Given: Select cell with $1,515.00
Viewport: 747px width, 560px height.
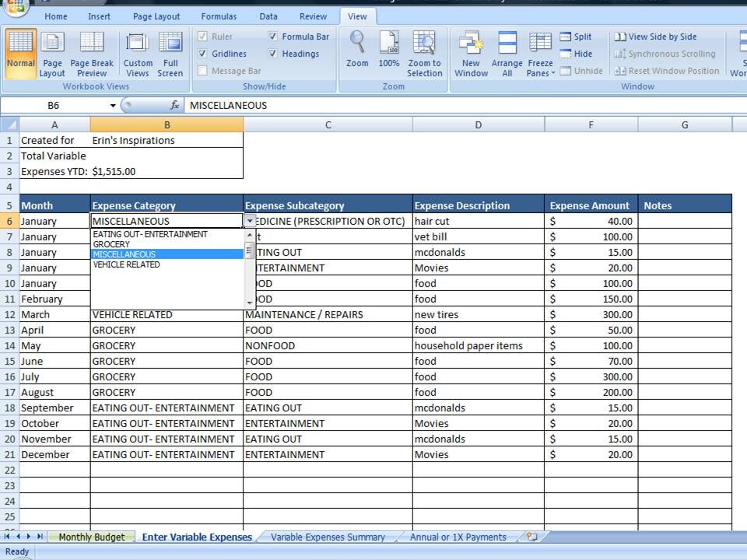Looking at the screenshot, I should coord(167,171).
